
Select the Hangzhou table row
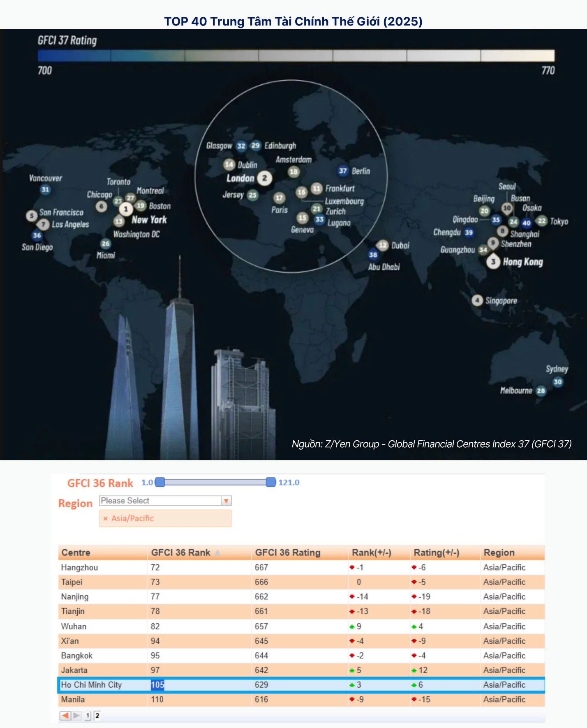pos(302,568)
